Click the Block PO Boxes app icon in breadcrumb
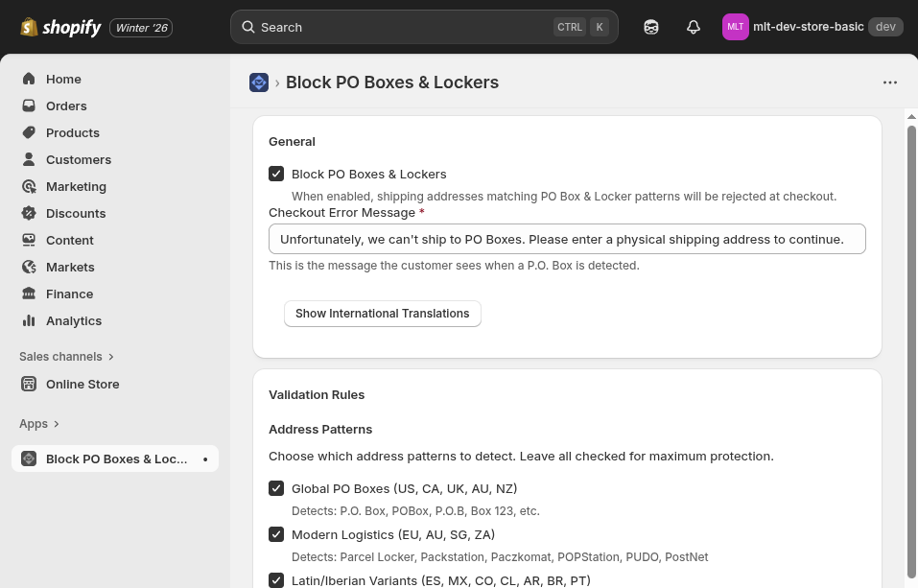Image resolution: width=918 pixels, height=588 pixels. click(x=259, y=82)
